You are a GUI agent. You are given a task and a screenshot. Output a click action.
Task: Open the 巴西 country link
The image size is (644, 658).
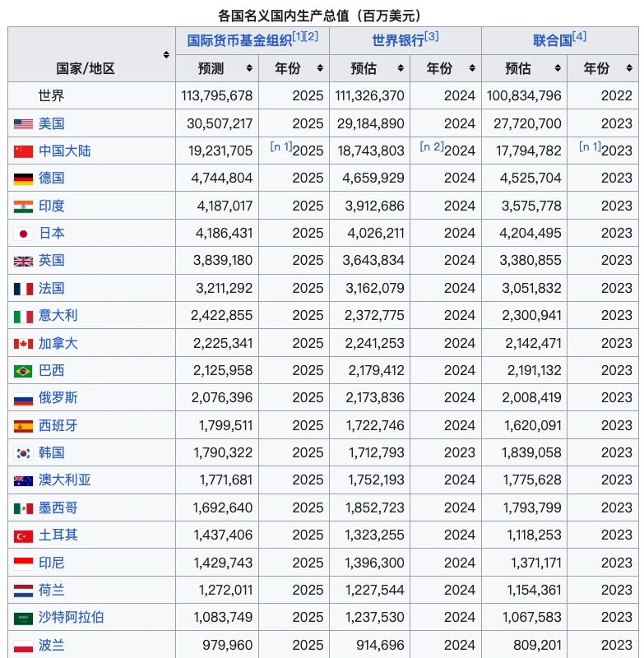[52, 371]
